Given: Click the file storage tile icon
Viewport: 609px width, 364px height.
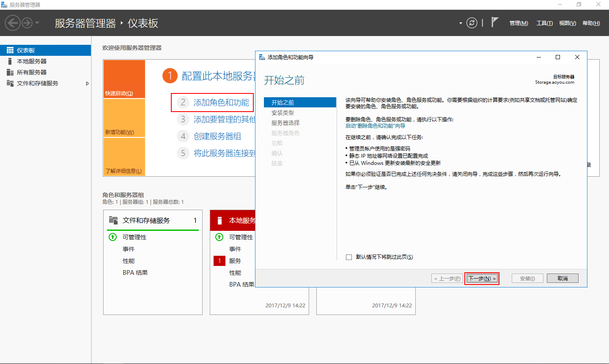Looking at the screenshot, I should pyautogui.click(x=113, y=220).
